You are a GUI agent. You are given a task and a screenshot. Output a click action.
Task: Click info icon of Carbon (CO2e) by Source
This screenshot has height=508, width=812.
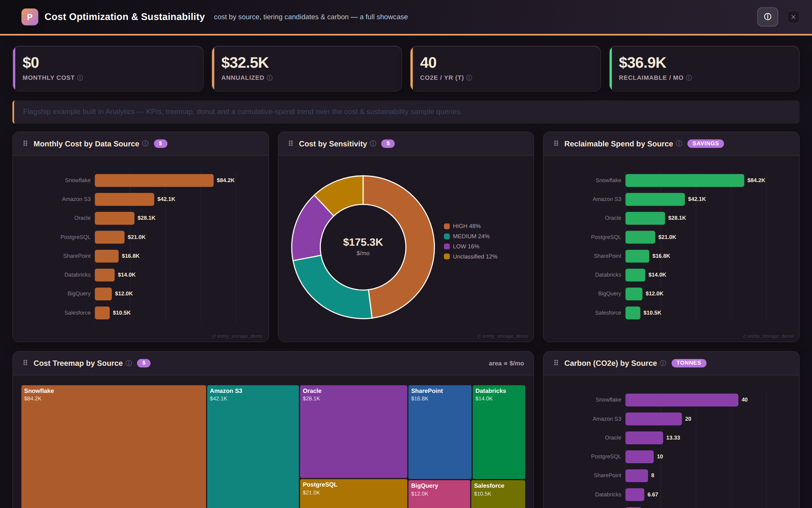pyautogui.click(x=663, y=363)
